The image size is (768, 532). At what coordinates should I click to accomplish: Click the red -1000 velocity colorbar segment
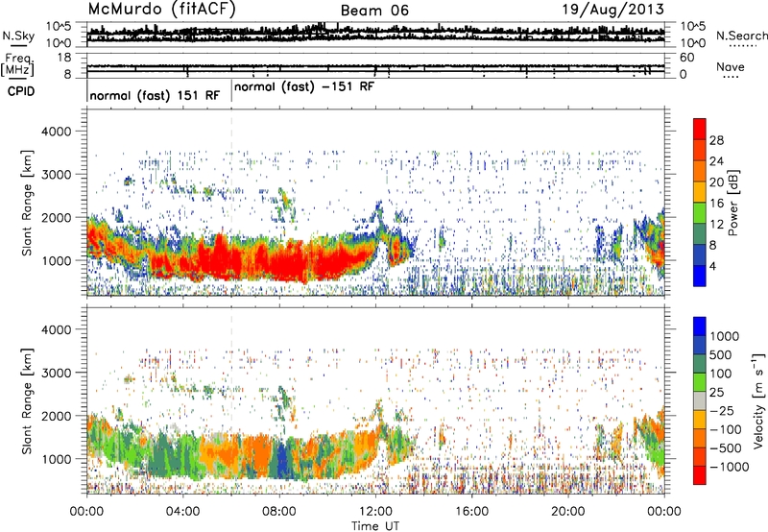(700, 475)
